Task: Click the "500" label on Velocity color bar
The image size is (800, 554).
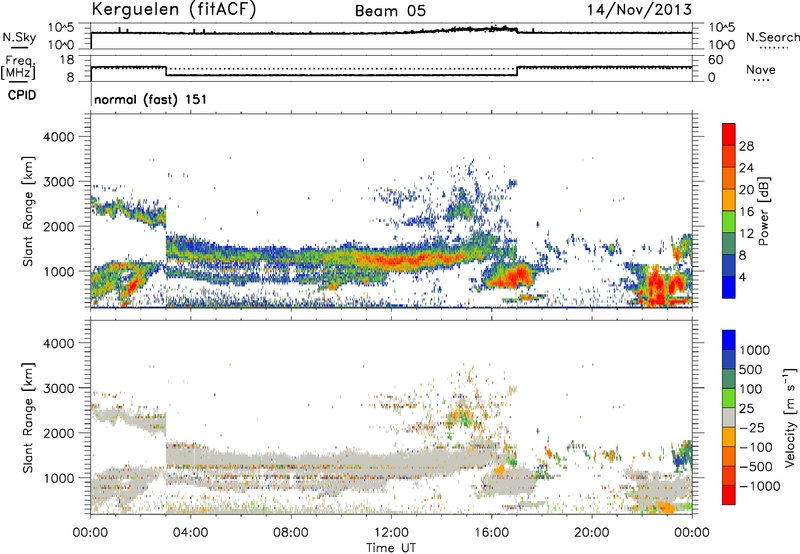Action: click(x=751, y=370)
